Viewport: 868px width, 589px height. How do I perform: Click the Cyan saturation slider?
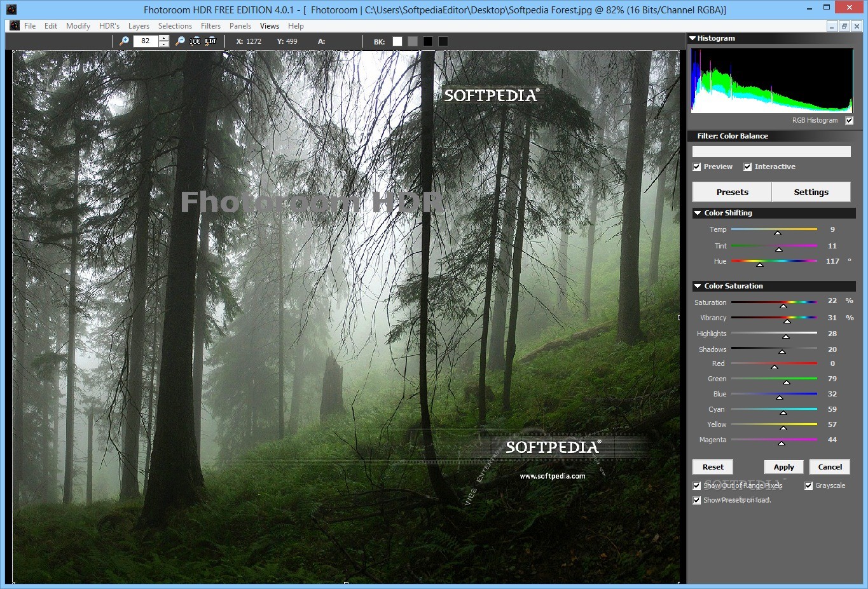[774, 409]
